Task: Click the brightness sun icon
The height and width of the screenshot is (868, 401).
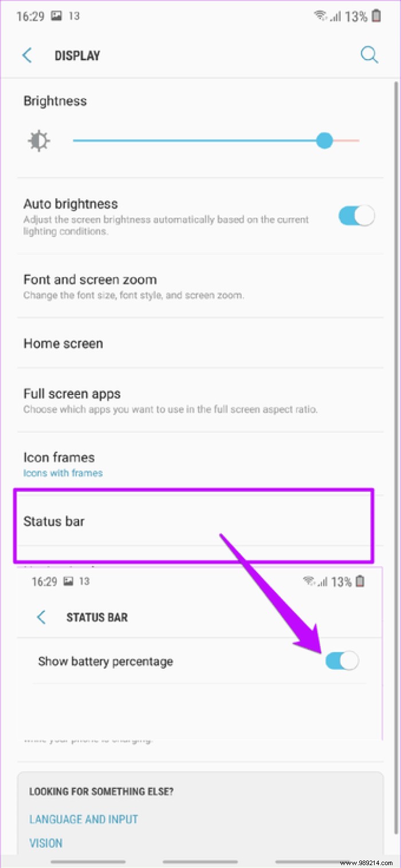Action: pos(38,140)
